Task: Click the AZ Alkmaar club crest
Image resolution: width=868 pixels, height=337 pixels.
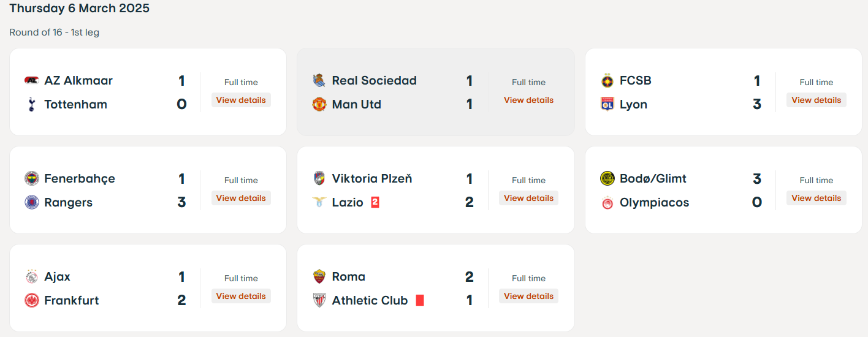Action: (x=31, y=80)
